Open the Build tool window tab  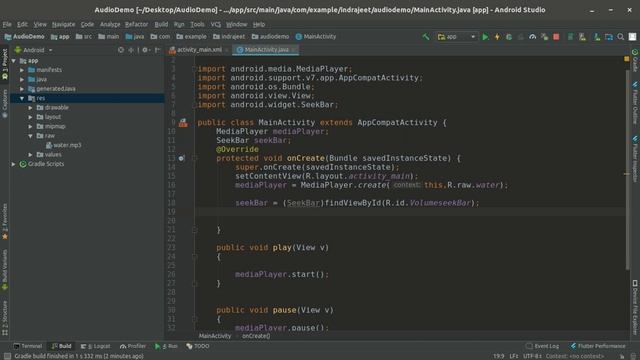point(62,346)
